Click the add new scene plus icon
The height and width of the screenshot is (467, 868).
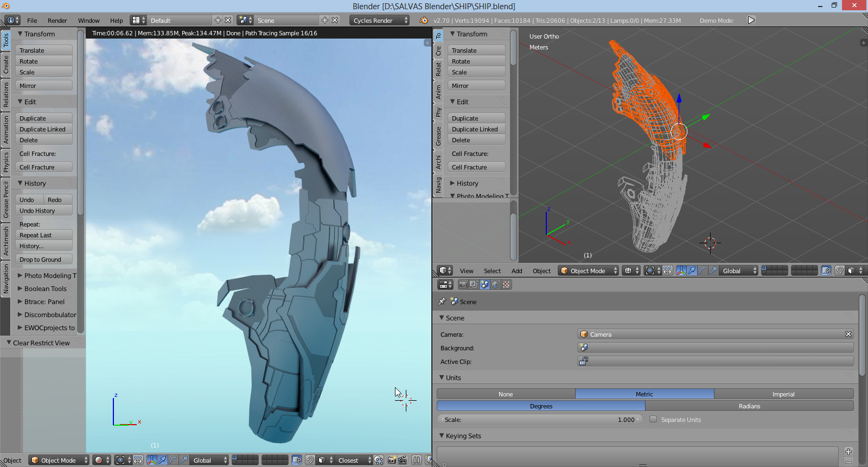click(x=325, y=20)
